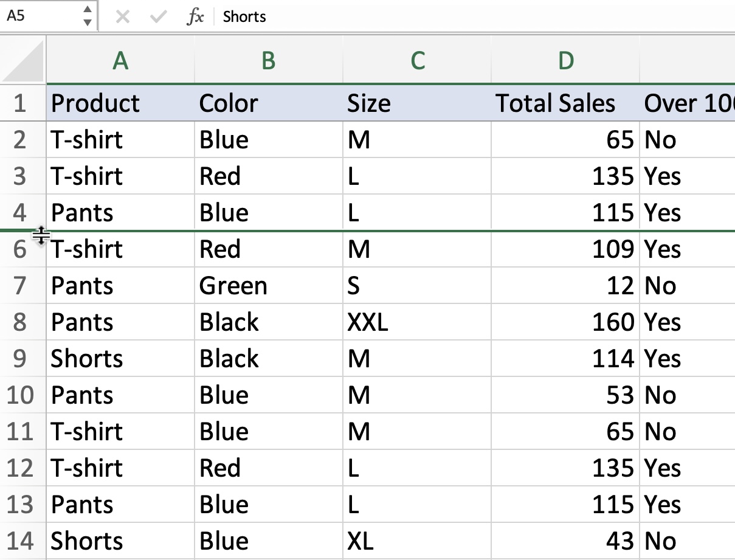Select row 11 header
Viewport: 735px width, 560px height.
coord(22,431)
